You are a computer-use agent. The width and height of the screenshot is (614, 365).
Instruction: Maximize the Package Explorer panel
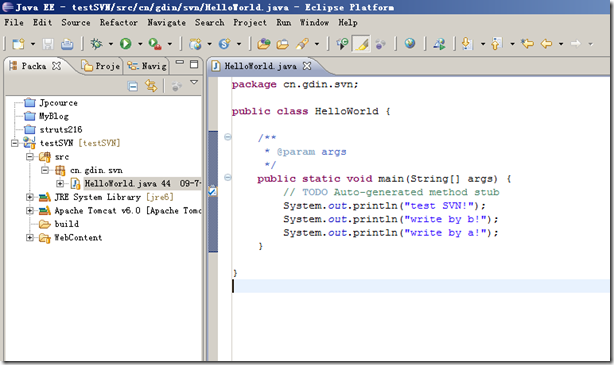[194, 64]
